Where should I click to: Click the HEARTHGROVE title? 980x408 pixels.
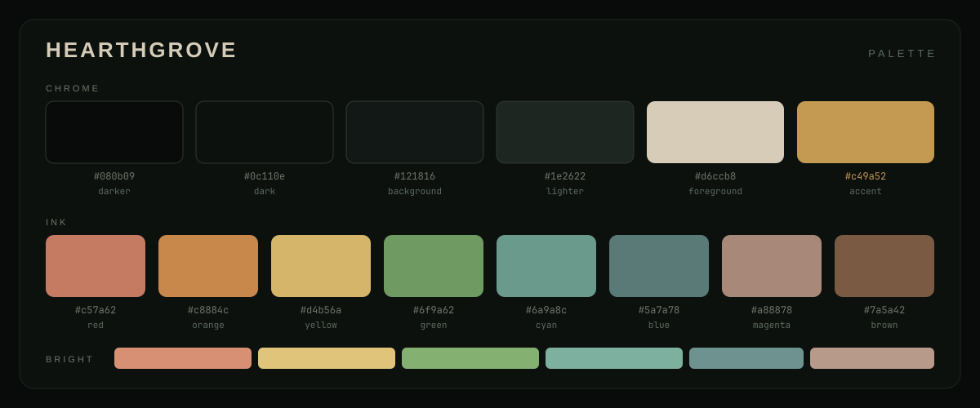point(141,50)
